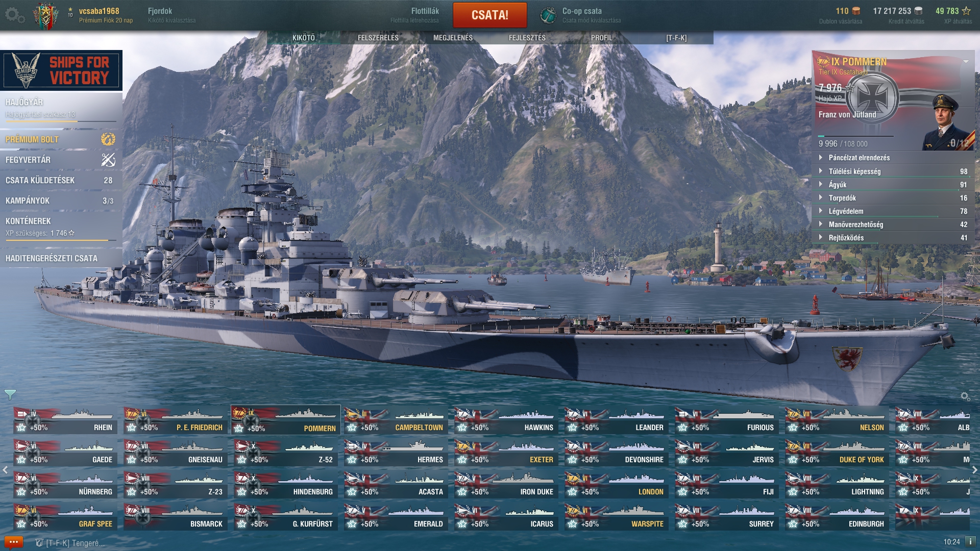Select the Bismarck ship in the carousel
The height and width of the screenshot is (551, 980).
[176, 517]
